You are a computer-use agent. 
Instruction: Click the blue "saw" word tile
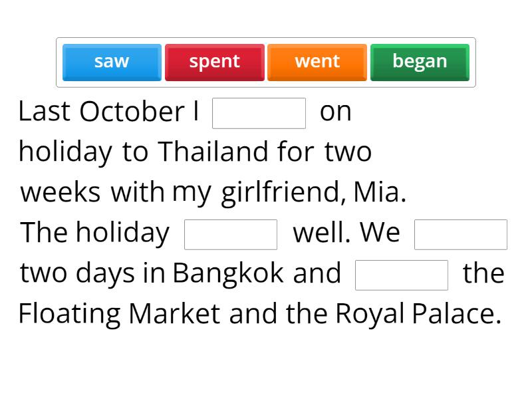[x=112, y=62]
